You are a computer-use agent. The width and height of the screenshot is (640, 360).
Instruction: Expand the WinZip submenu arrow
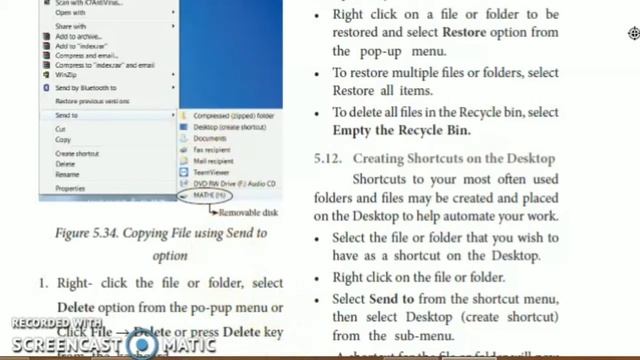tap(173, 75)
